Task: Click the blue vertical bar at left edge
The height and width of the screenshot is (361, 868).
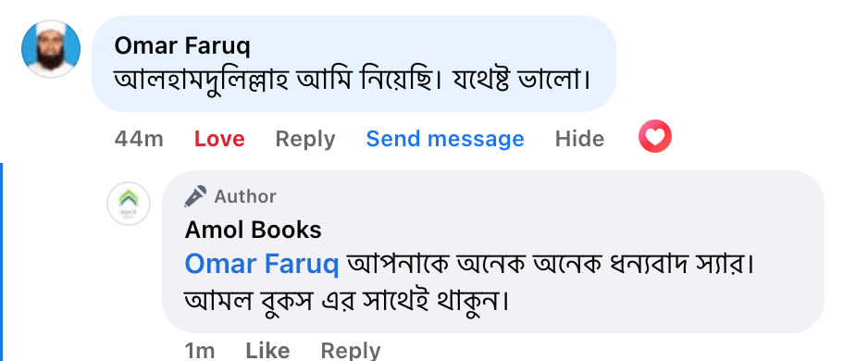Action: [x=2, y=262]
